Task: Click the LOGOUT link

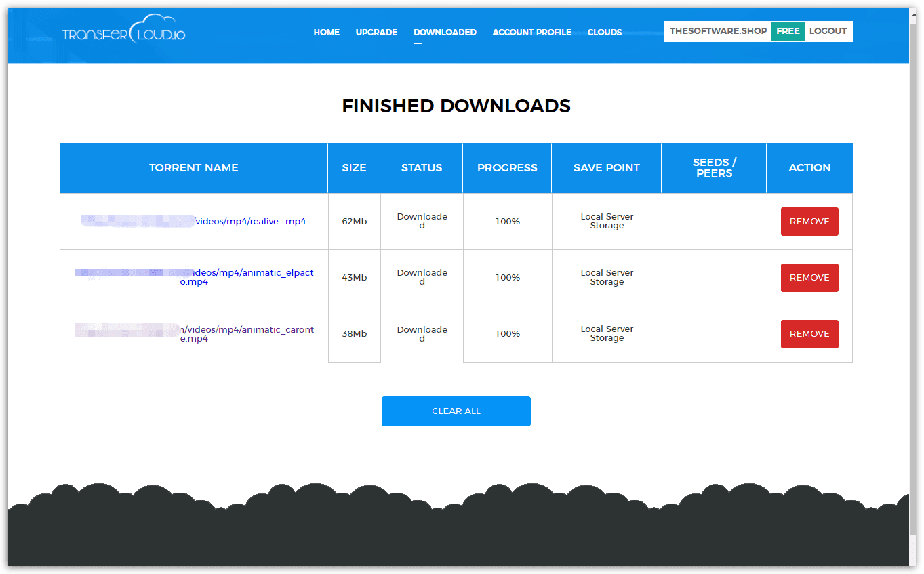Action: tap(828, 31)
